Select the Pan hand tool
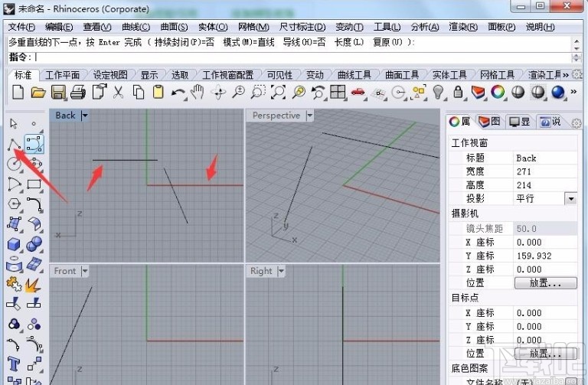588x385 pixels. tap(198, 92)
